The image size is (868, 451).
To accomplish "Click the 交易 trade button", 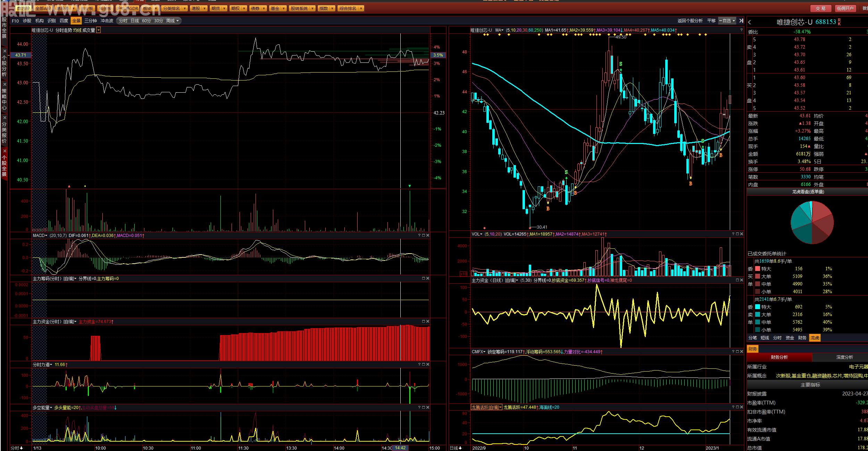I will click(821, 9).
